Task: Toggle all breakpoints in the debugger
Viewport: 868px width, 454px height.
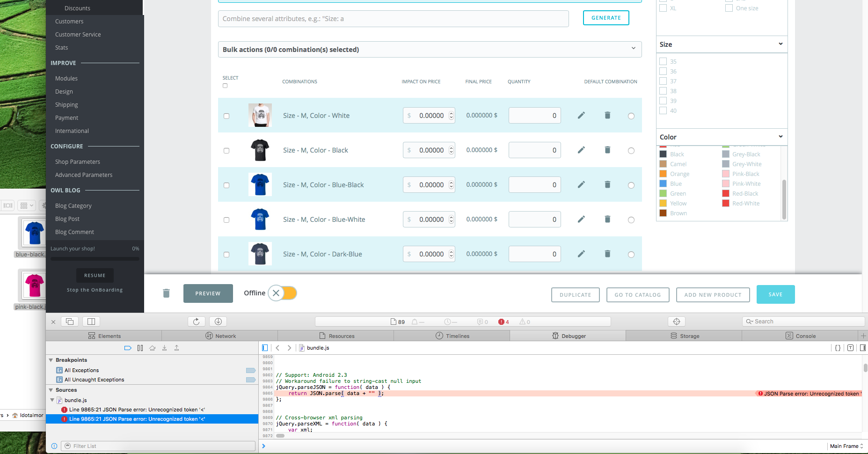Action: point(128,348)
